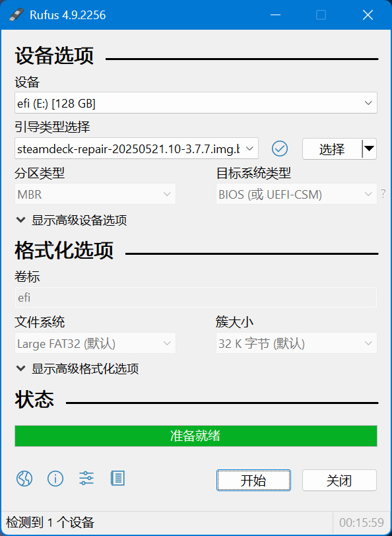Expand 显示高级格式化选项
The width and height of the screenshot is (392, 536).
[78, 369]
